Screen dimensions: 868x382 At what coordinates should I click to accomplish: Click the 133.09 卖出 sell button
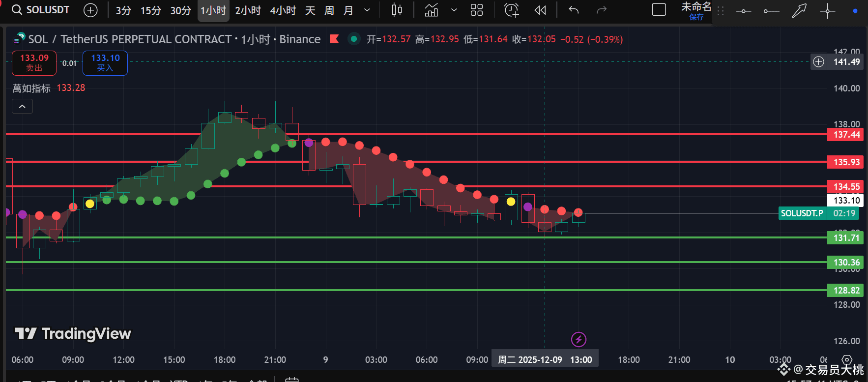[34, 63]
